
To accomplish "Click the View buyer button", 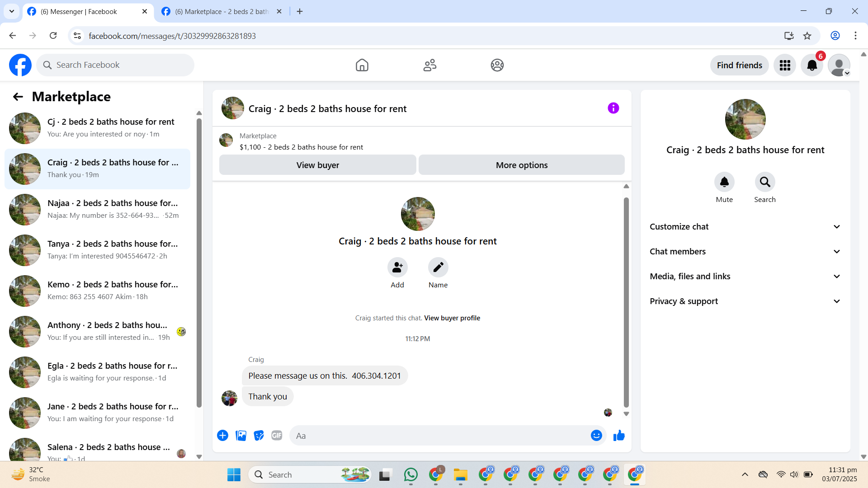I will (x=317, y=165).
